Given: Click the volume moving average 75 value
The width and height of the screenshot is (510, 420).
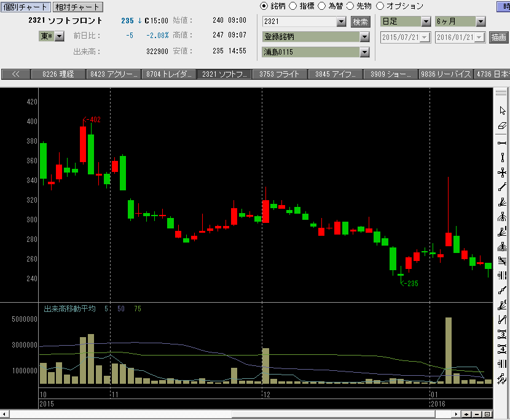Looking at the screenshot, I should point(138,309).
